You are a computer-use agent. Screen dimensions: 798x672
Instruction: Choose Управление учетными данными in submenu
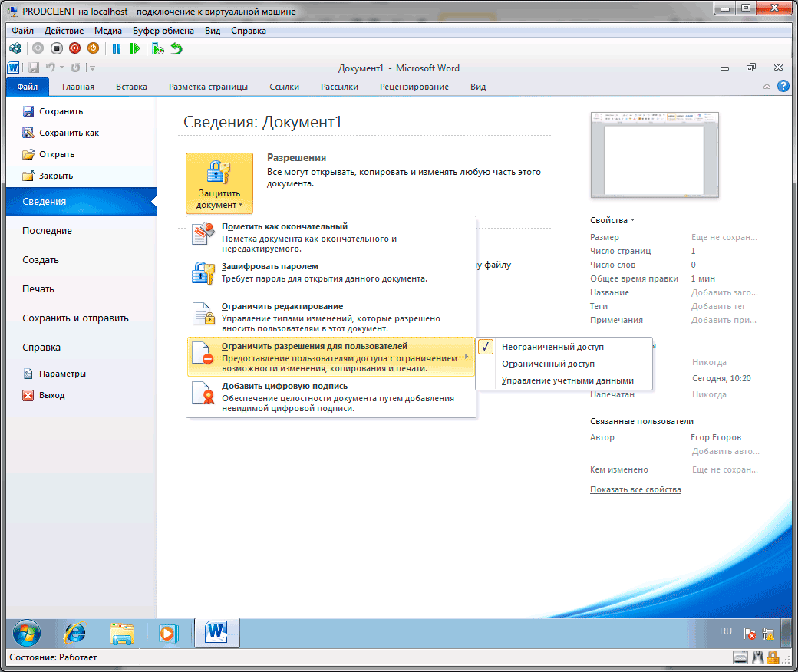[x=564, y=380]
